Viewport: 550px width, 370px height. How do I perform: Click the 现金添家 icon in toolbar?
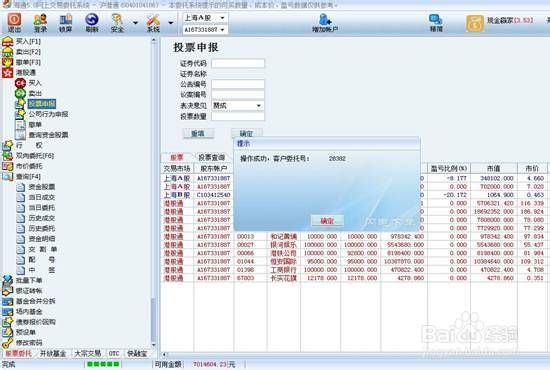tap(475, 23)
